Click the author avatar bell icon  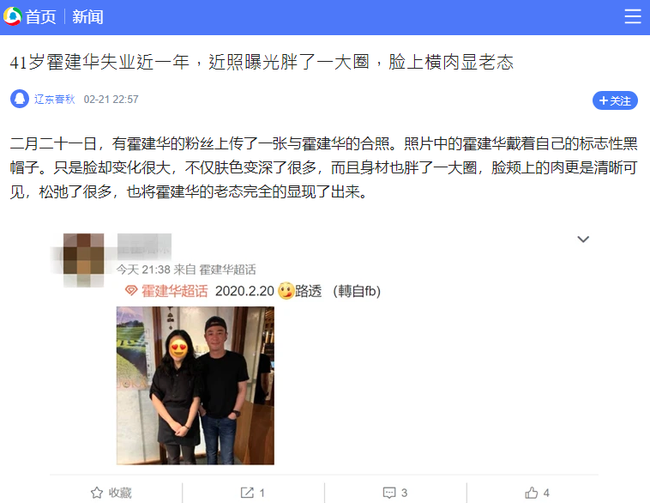(19, 99)
